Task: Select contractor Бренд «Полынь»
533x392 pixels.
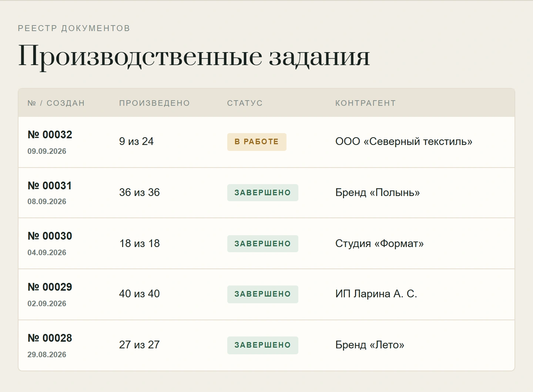Action: (x=378, y=193)
